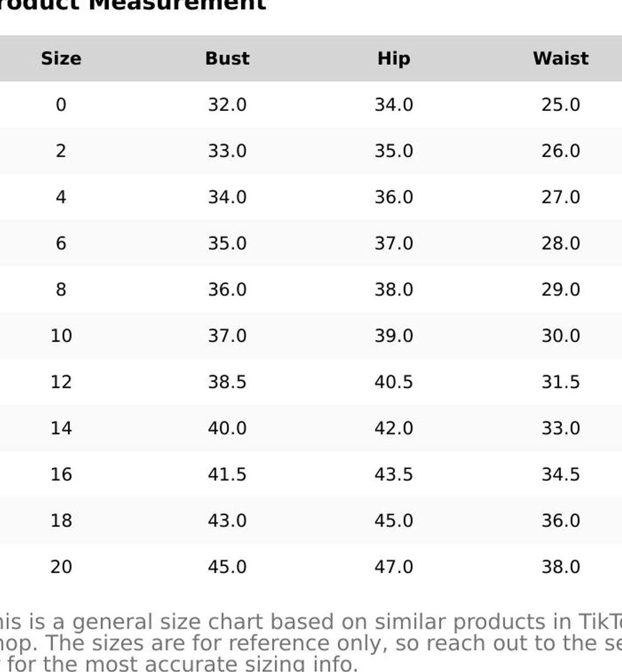Select the size 0 row label
This screenshot has height=672, width=622.
61,105
